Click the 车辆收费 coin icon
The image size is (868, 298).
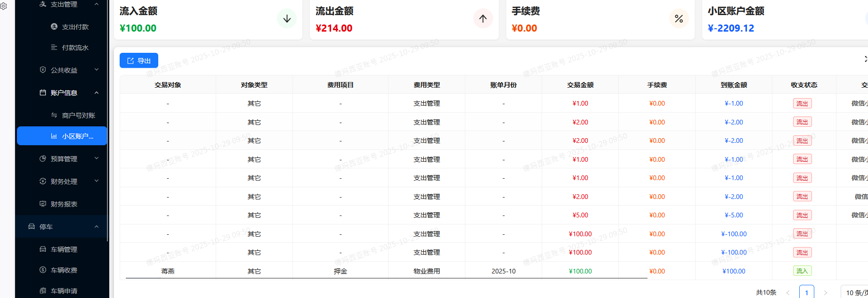tap(43, 270)
